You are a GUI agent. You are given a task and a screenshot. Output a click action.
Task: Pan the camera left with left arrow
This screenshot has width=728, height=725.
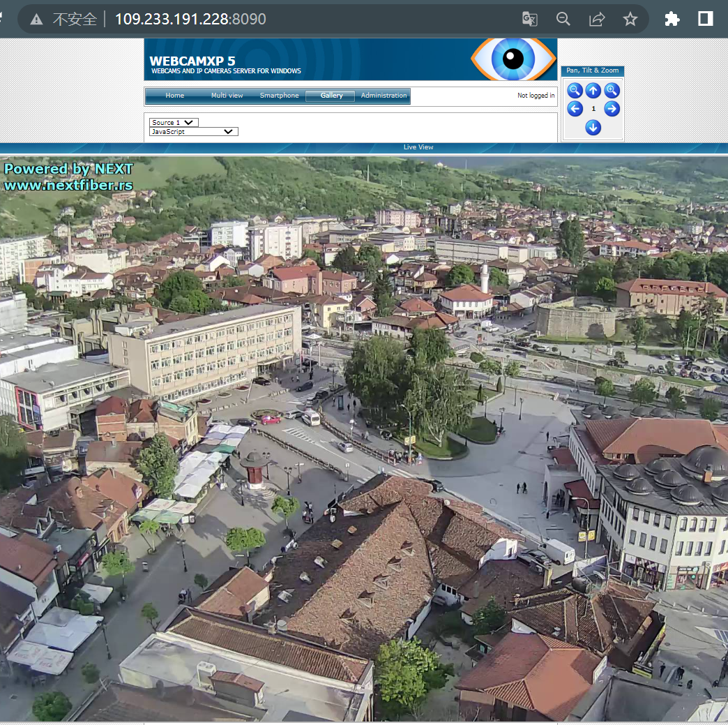point(575,109)
